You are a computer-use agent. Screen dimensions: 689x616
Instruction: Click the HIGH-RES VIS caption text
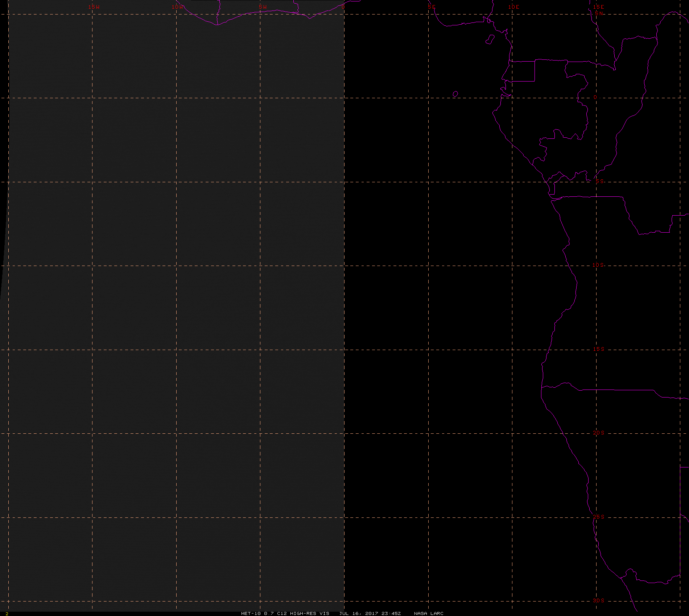pyautogui.click(x=310, y=613)
